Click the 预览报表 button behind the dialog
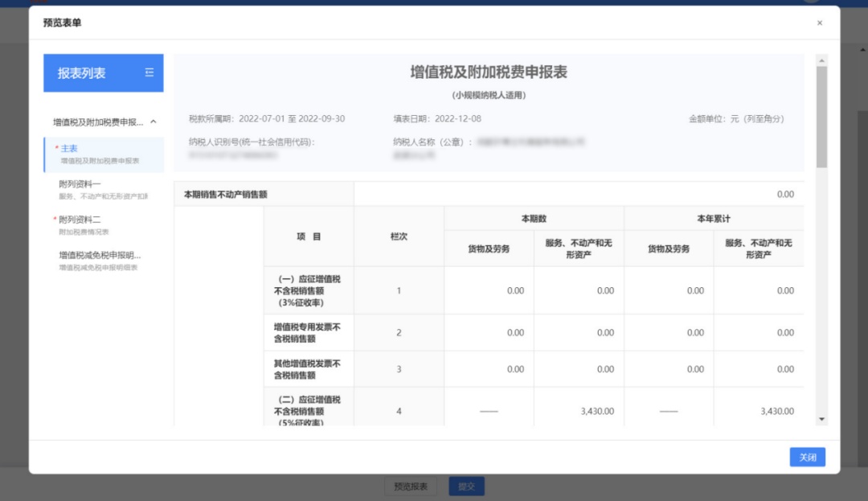The height and width of the screenshot is (501, 868). [x=411, y=486]
